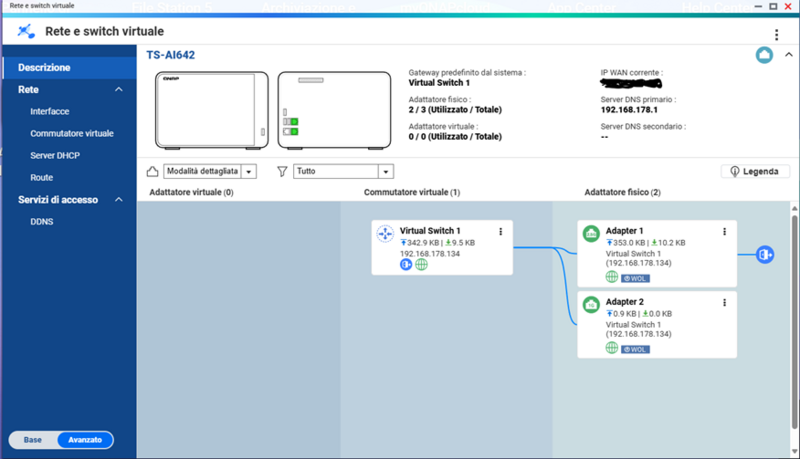
Task: Click the blue gateway icon right of Adapter 1
Action: (766, 255)
